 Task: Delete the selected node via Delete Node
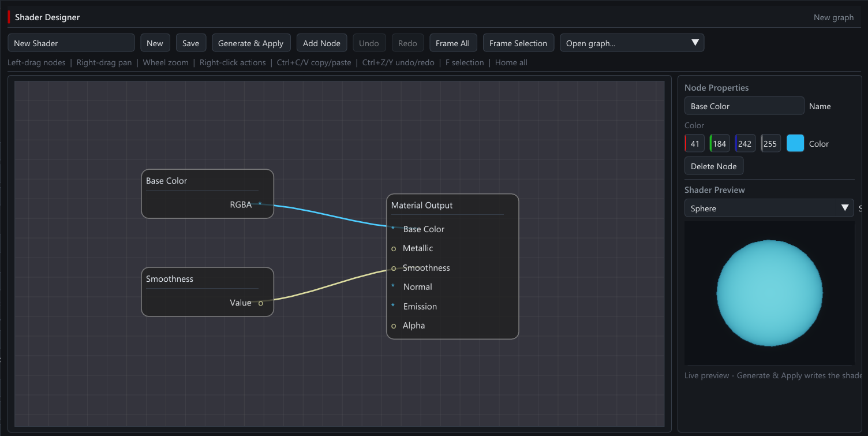coord(714,166)
